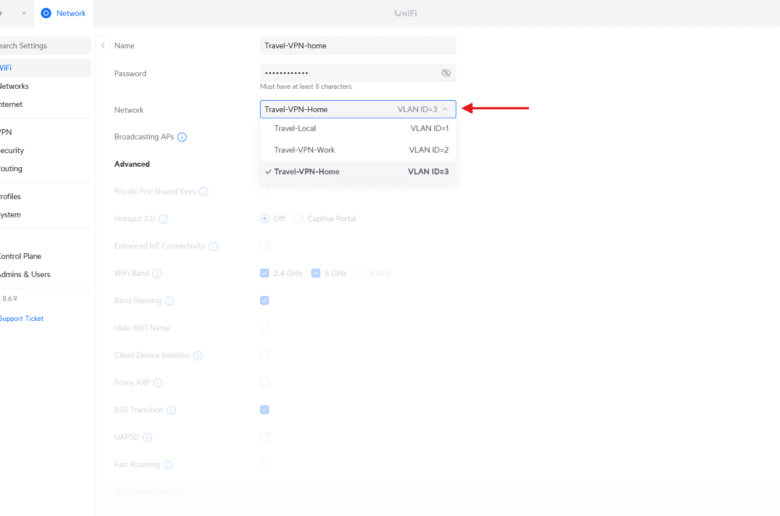Screen dimensions: 780x516
Task: Toggle the 5 GHz band checkbox
Action: [x=315, y=273]
